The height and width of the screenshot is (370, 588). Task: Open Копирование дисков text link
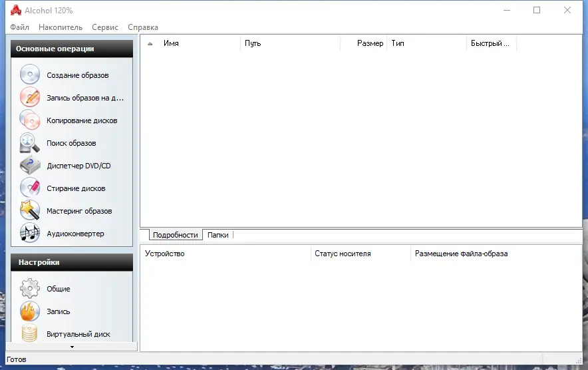[82, 120]
